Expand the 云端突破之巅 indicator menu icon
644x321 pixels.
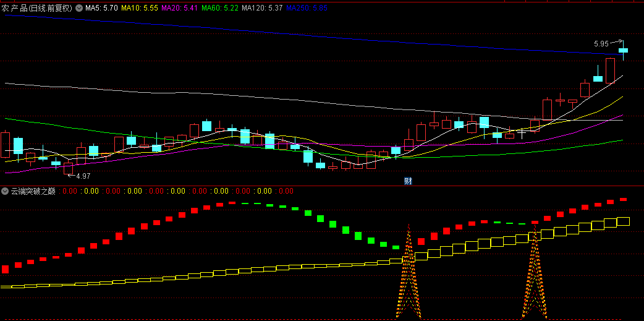(5, 191)
